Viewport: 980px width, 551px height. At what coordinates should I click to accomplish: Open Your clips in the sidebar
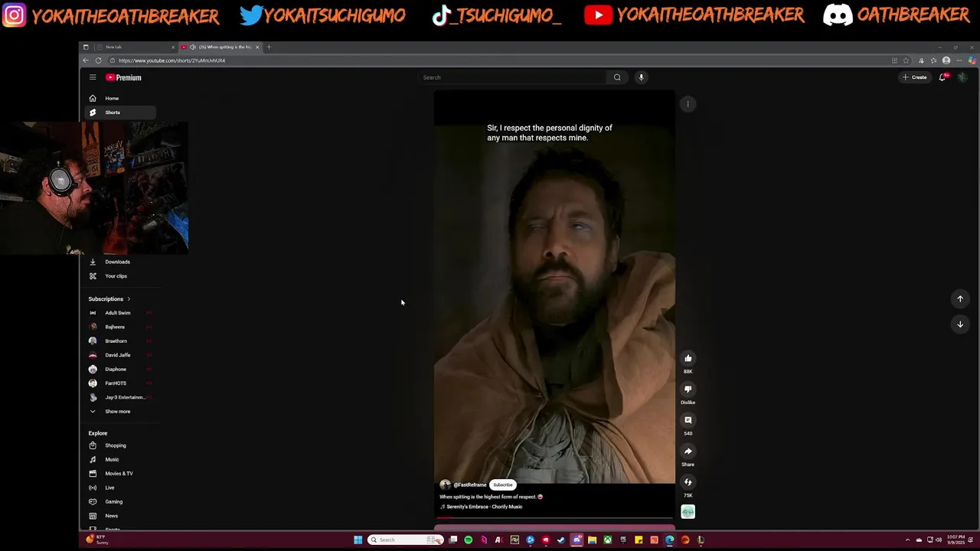(119, 276)
